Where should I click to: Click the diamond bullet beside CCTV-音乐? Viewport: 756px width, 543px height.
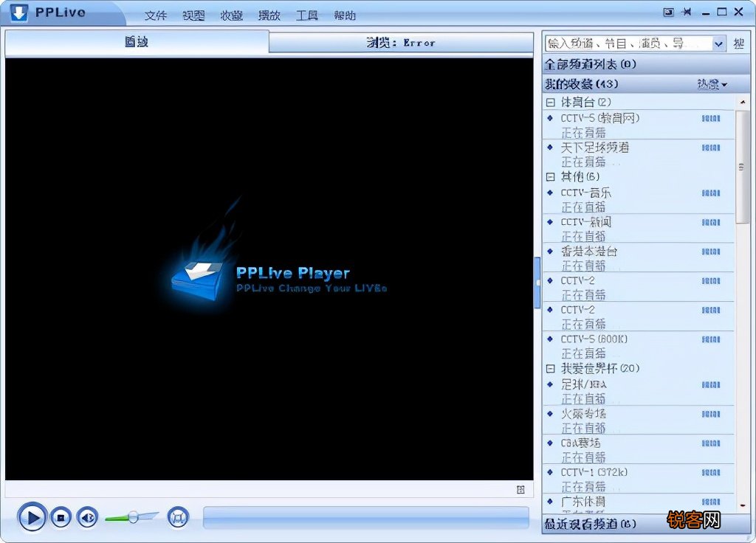550,193
